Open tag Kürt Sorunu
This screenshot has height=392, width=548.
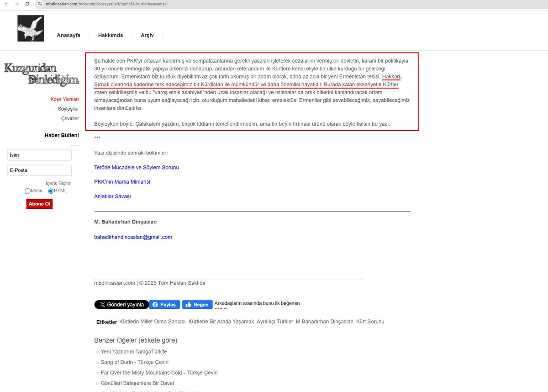(x=370, y=322)
